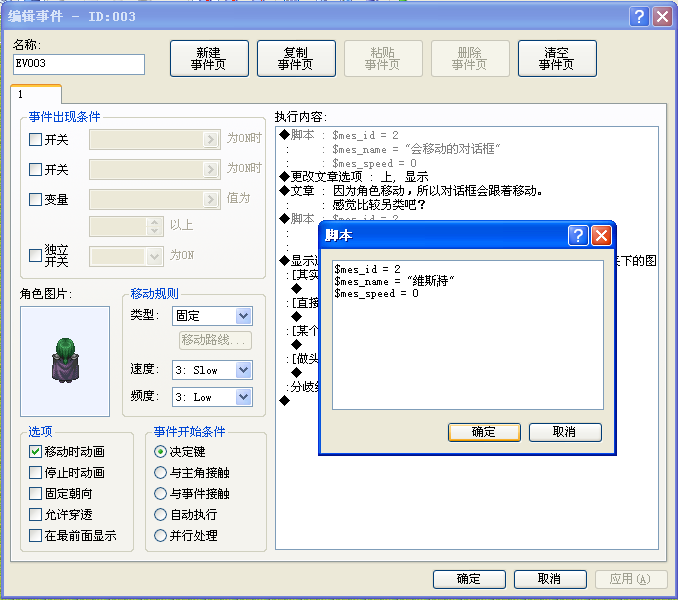Viewport: 678px width, 600px height.
Task: Click the first 开关 selector arrow
Action: pyautogui.click(x=211, y=139)
